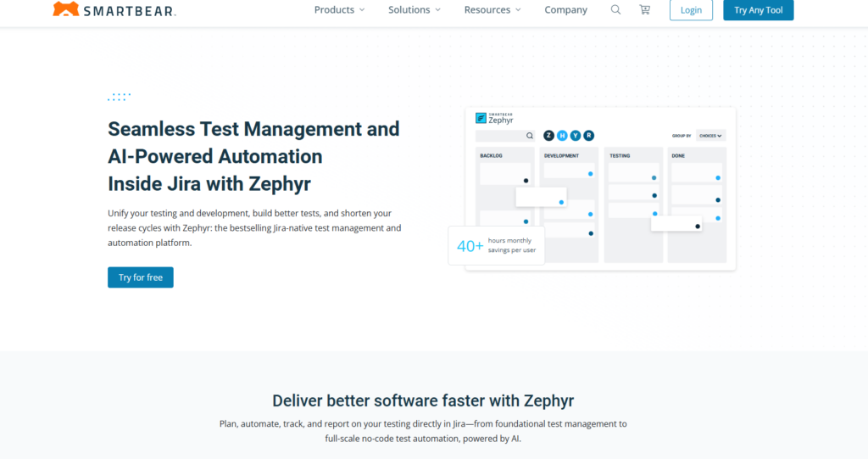868x459 pixels.
Task: Click the Login button
Action: [x=691, y=10]
